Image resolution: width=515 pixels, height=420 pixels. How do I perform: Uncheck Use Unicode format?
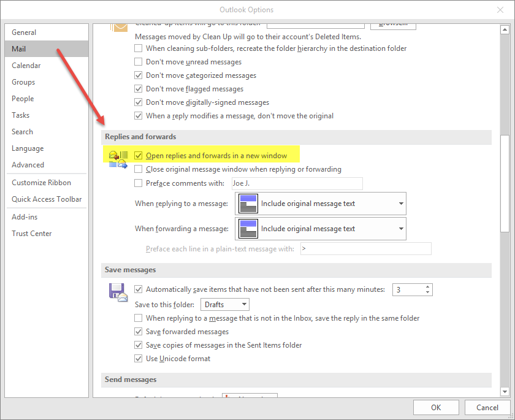pos(139,358)
